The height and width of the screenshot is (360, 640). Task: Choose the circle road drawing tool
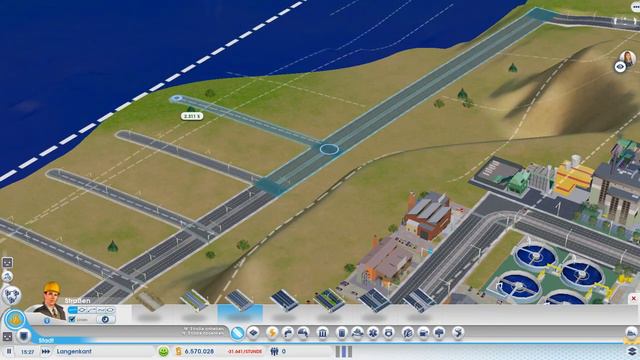coord(82,310)
